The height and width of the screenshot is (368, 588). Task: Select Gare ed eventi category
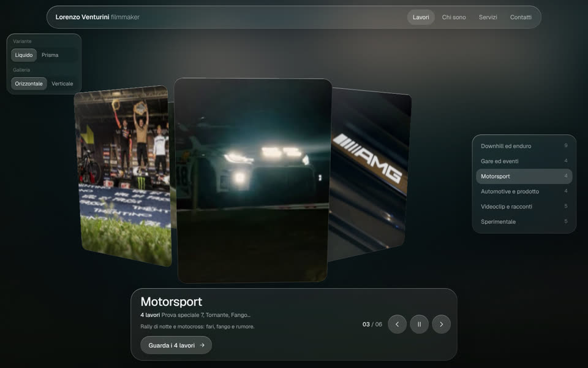point(524,161)
